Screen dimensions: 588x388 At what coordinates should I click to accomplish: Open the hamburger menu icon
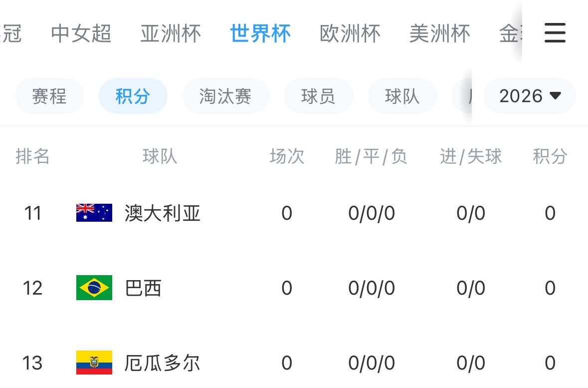click(555, 33)
